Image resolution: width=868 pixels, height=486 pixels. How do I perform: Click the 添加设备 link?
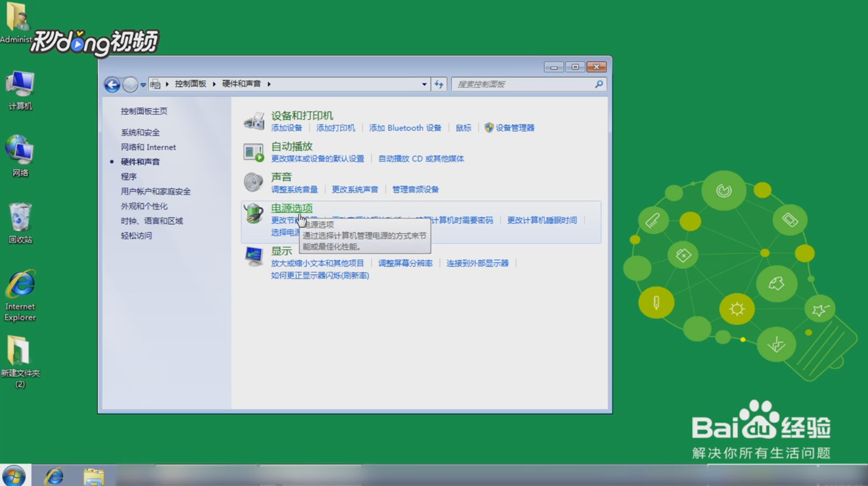point(286,128)
